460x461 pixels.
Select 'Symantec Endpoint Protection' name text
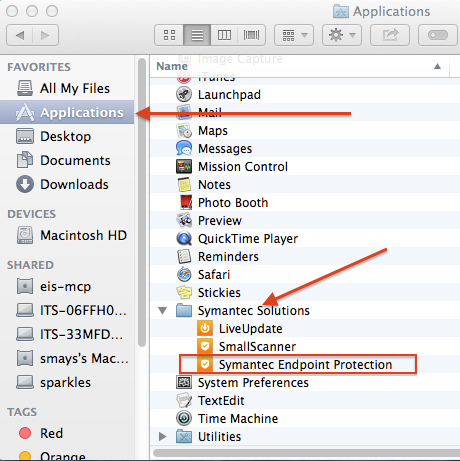point(305,365)
